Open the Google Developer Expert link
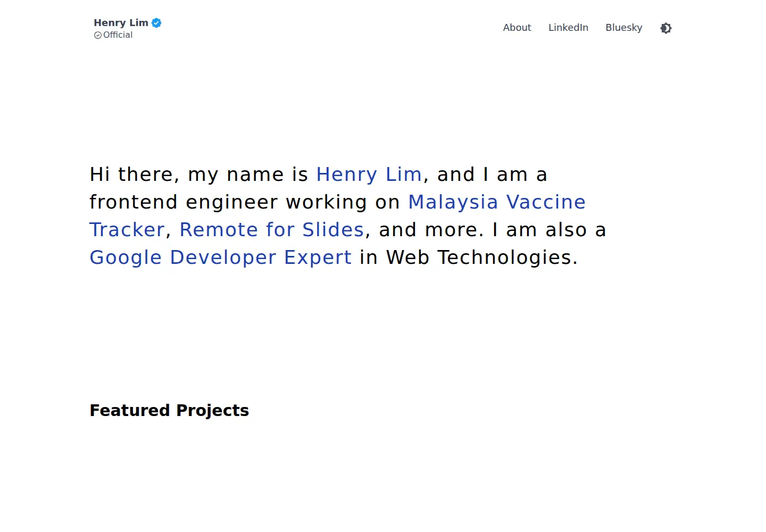 click(x=221, y=257)
